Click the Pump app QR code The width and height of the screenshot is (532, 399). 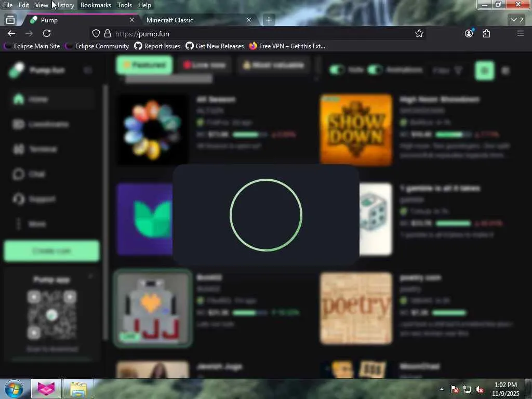click(x=52, y=315)
